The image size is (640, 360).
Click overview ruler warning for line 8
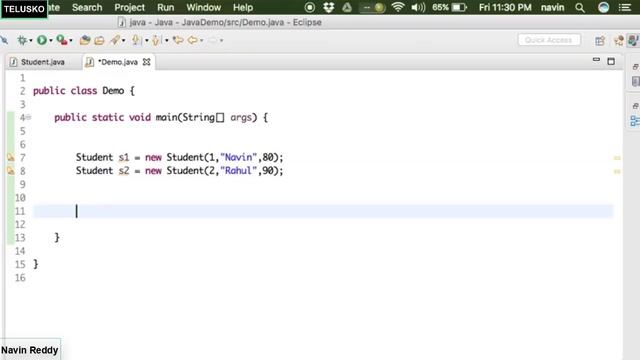click(617, 171)
